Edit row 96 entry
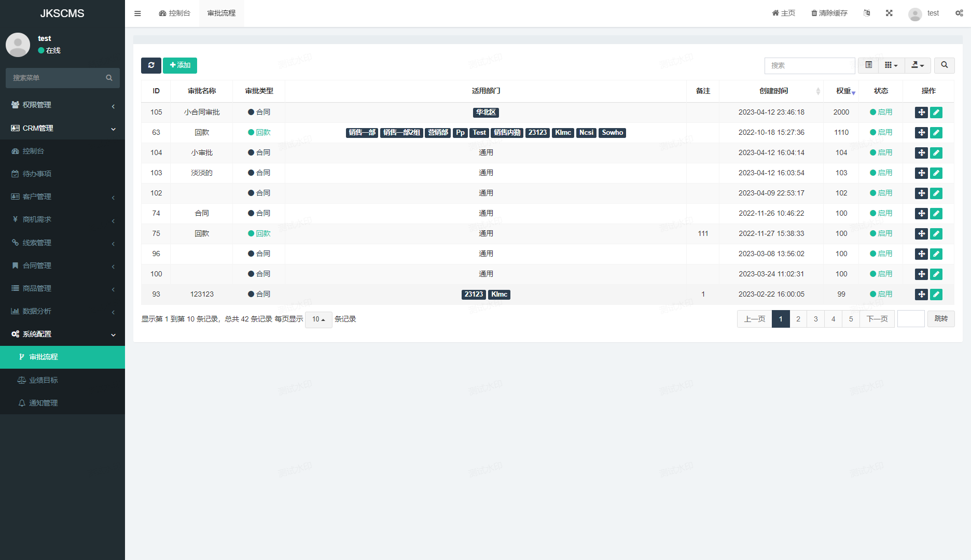Image resolution: width=971 pixels, height=560 pixels. tap(936, 254)
